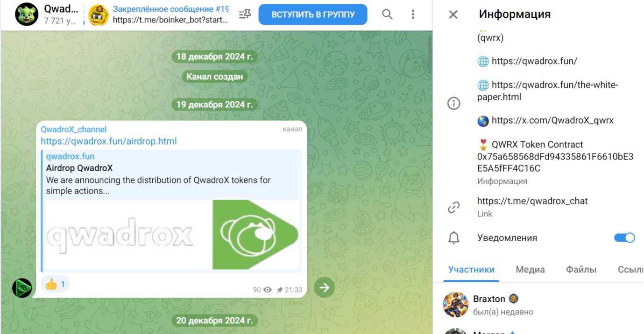Open the QwadroX group avatar in header
This screenshot has width=644, height=334.
pos(27,14)
